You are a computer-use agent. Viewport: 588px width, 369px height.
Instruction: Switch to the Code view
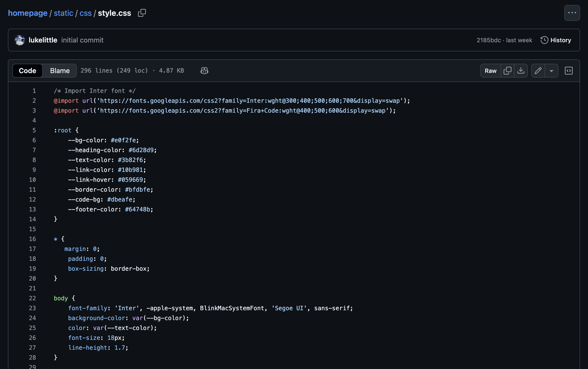coord(27,71)
